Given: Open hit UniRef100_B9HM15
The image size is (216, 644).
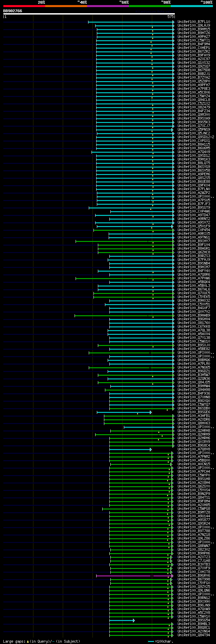Looking at the screenshot, I should point(194,29).
